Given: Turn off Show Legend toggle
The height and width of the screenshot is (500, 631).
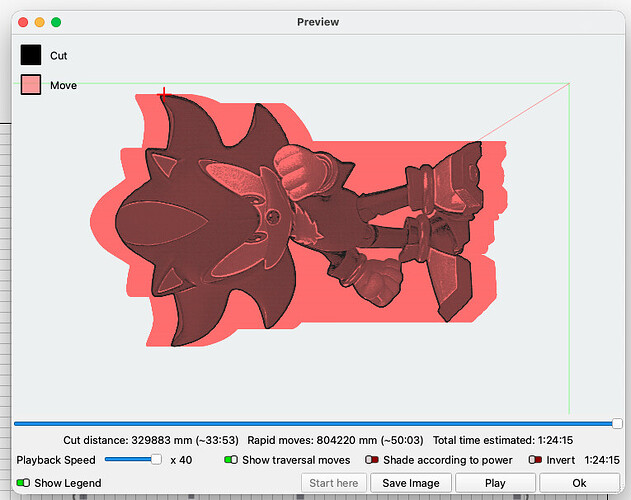Looking at the screenshot, I should point(23,482).
